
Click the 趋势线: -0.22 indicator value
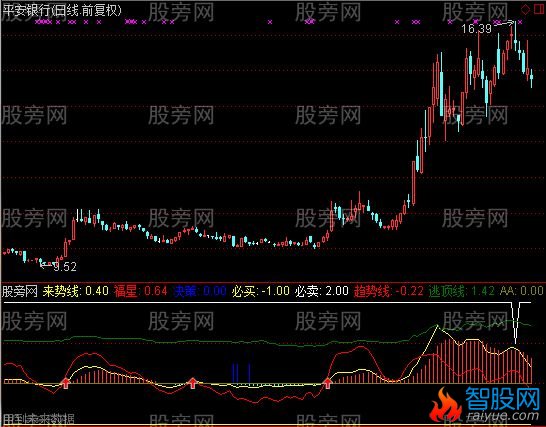coord(389,291)
